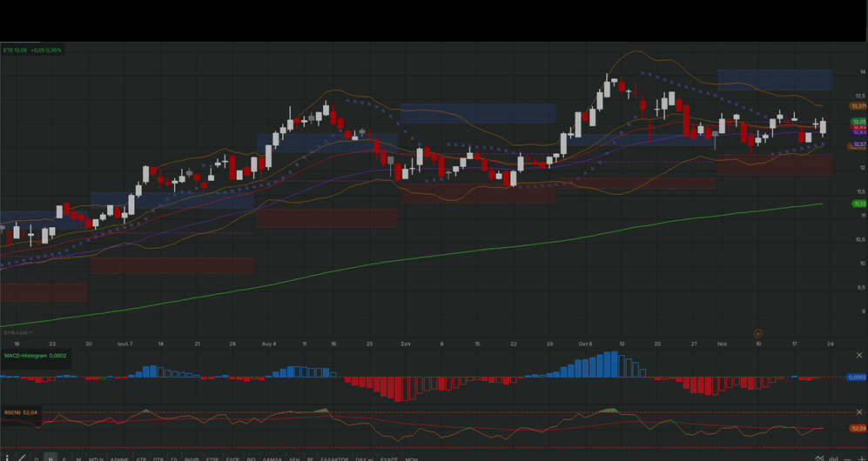Screen dimensions: 868x461
Task: Click the Ιουλ 7 date label
Action: 125,344
